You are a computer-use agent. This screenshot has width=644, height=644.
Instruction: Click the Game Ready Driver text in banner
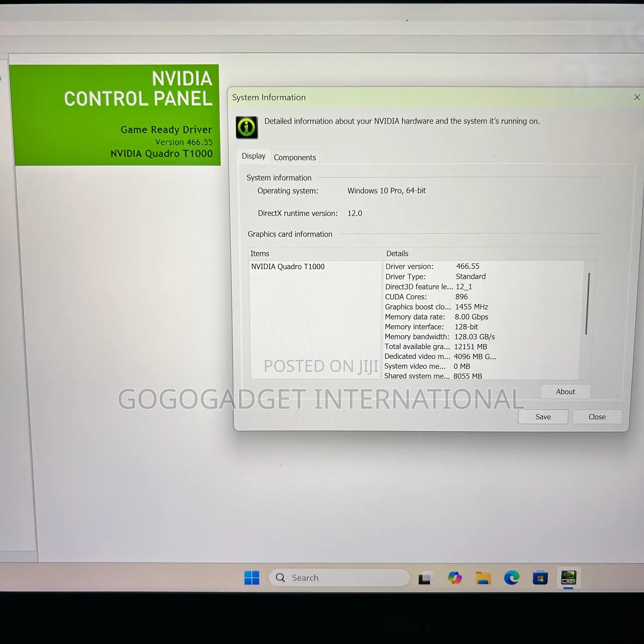[x=166, y=130]
